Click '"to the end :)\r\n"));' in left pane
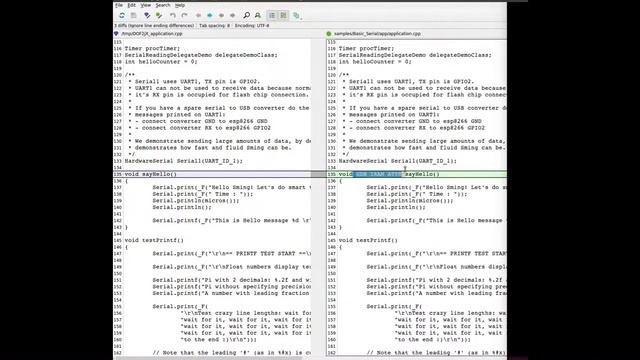640x360 pixels. tap(218, 340)
